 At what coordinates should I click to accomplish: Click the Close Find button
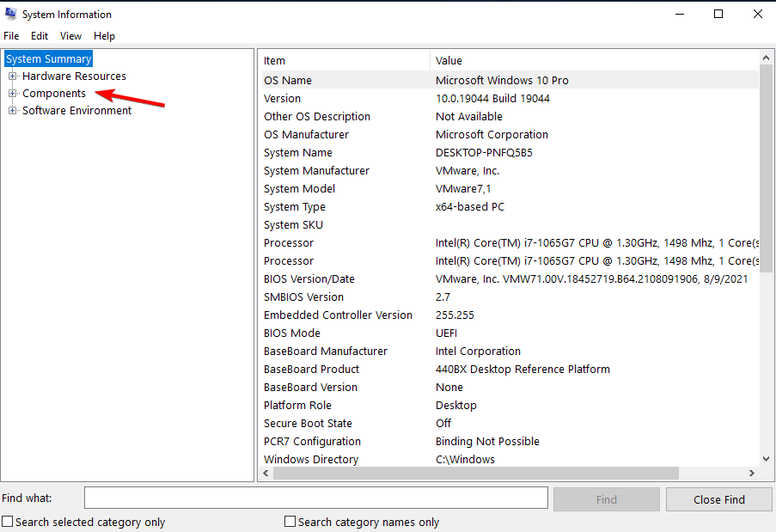[x=718, y=499]
